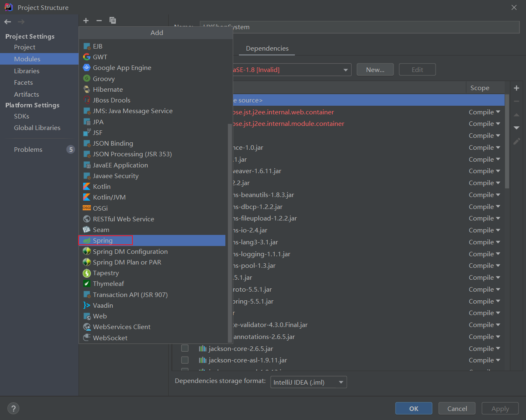Image resolution: width=526 pixels, height=420 pixels.
Task: Click the Kotlin/JVM icon
Action: click(x=87, y=197)
